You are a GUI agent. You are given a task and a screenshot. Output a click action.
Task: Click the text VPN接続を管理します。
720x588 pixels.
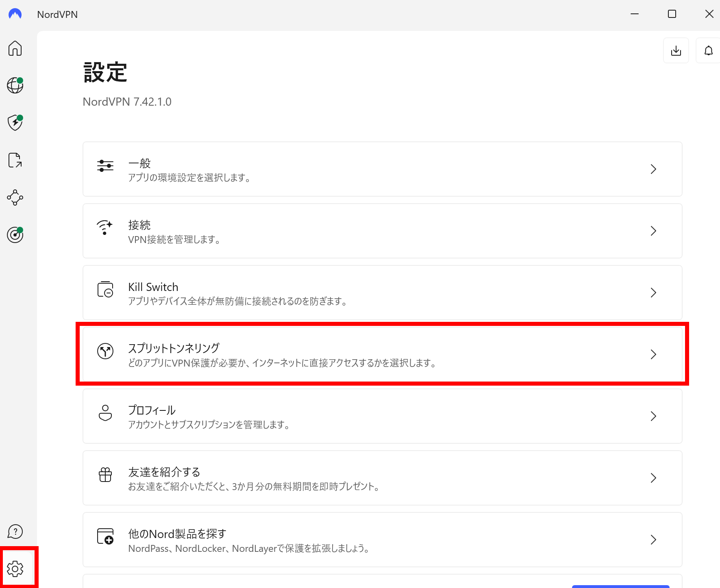pyautogui.click(x=175, y=240)
